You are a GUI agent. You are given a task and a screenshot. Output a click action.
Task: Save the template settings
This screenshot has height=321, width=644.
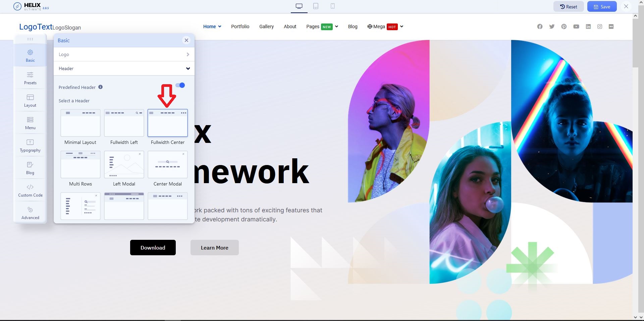pyautogui.click(x=602, y=7)
